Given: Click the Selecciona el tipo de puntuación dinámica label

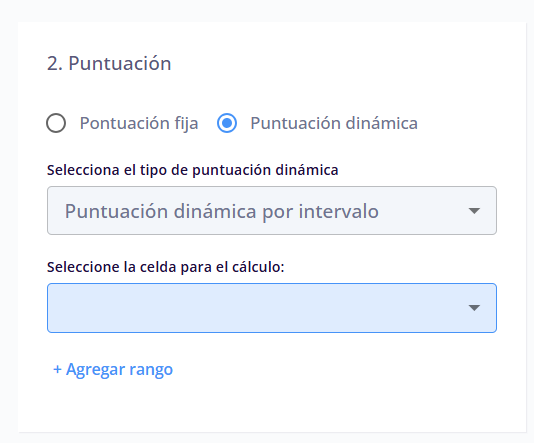Looking at the screenshot, I should (x=192, y=170).
